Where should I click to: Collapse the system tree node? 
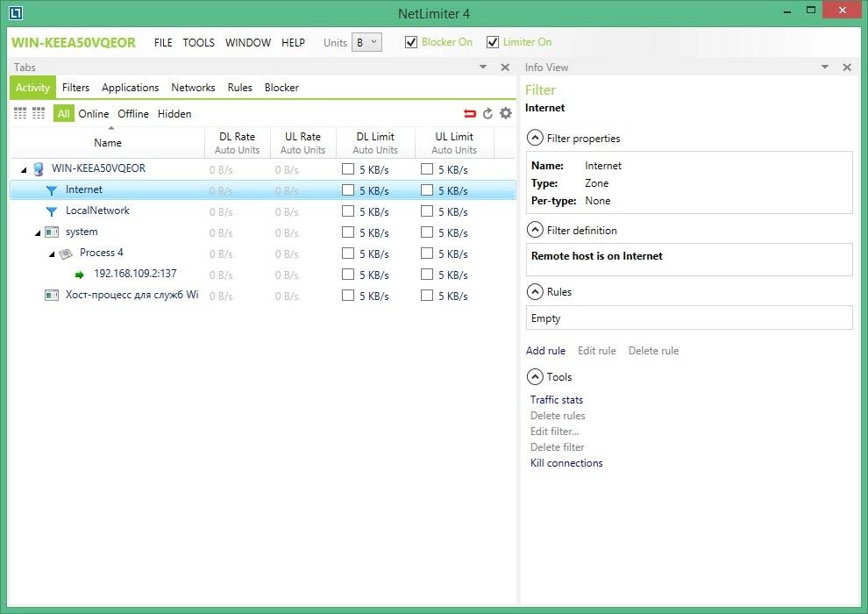(x=38, y=233)
